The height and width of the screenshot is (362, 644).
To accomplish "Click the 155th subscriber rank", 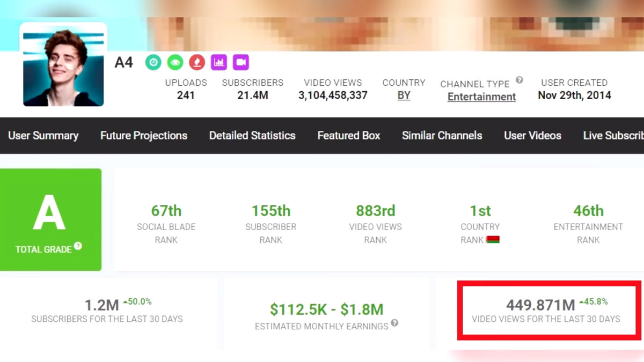I will [x=271, y=211].
